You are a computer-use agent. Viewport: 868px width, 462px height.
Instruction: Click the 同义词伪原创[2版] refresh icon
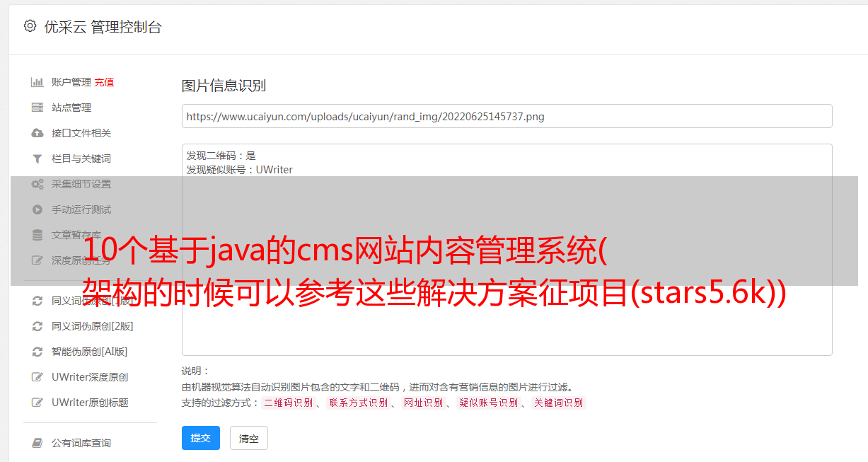click(37, 326)
